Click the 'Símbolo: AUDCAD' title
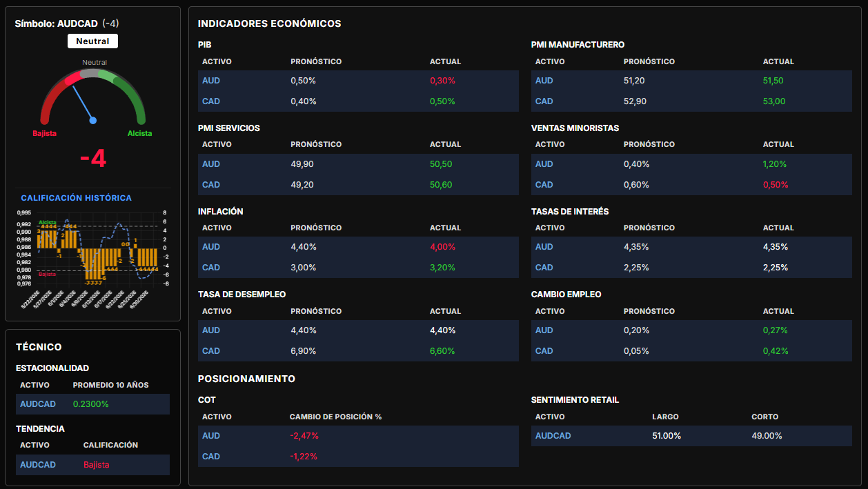868x489 pixels. [57, 23]
